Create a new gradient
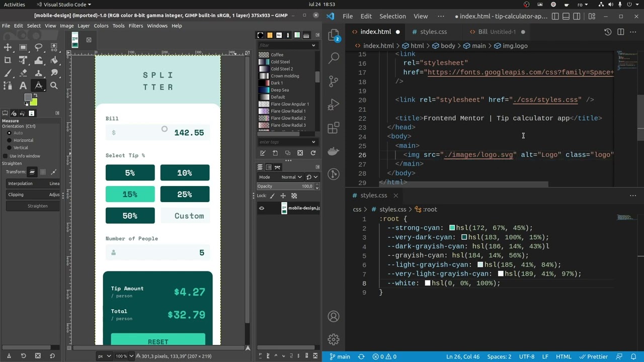 pyautogui.click(x=275, y=153)
